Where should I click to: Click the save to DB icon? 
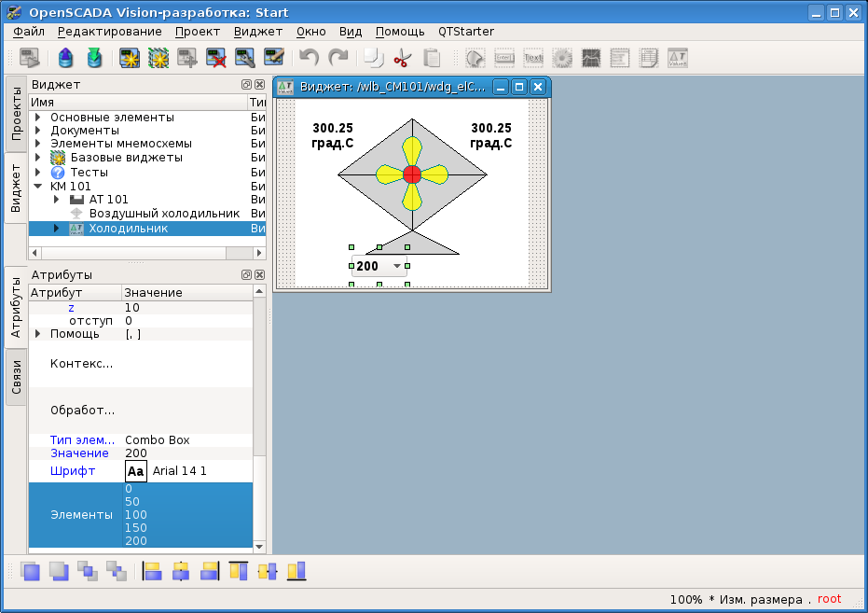coord(94,59)
